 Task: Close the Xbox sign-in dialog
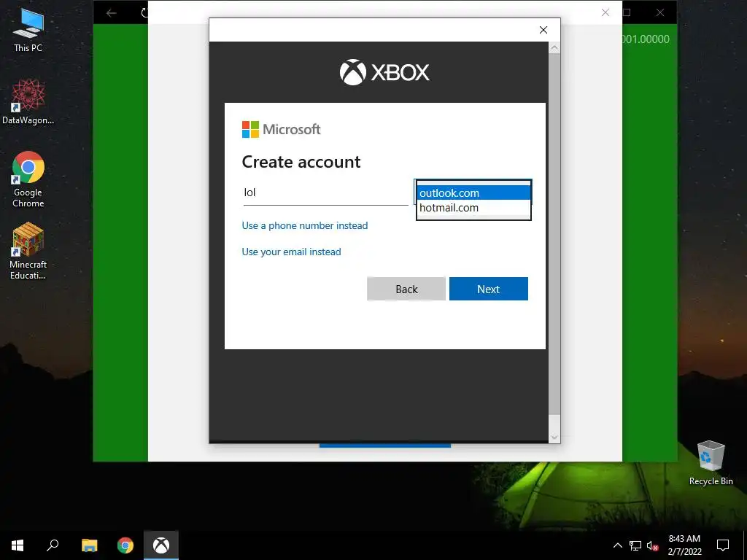coord(543,30)
